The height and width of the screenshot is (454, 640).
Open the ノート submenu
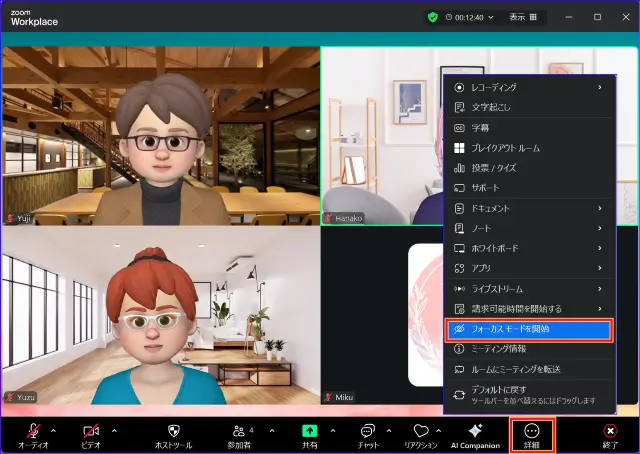(x=529, y=228)
